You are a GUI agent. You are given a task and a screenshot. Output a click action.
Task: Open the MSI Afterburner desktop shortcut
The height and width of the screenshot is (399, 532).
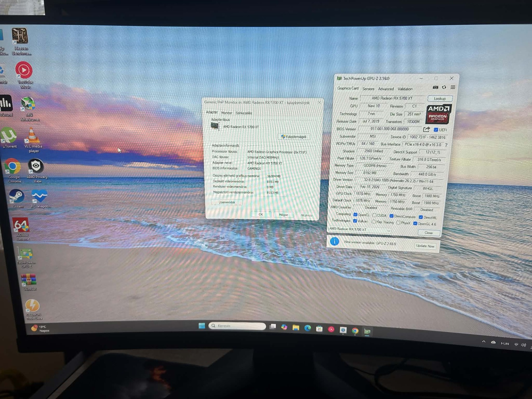coord(29,109)
